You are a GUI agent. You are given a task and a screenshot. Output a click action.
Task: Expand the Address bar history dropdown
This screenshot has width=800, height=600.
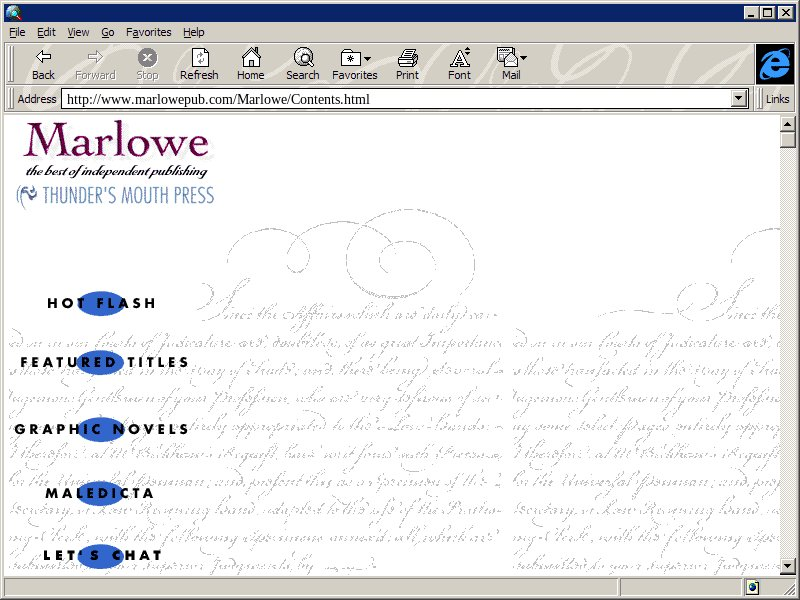tap(740, 99)
